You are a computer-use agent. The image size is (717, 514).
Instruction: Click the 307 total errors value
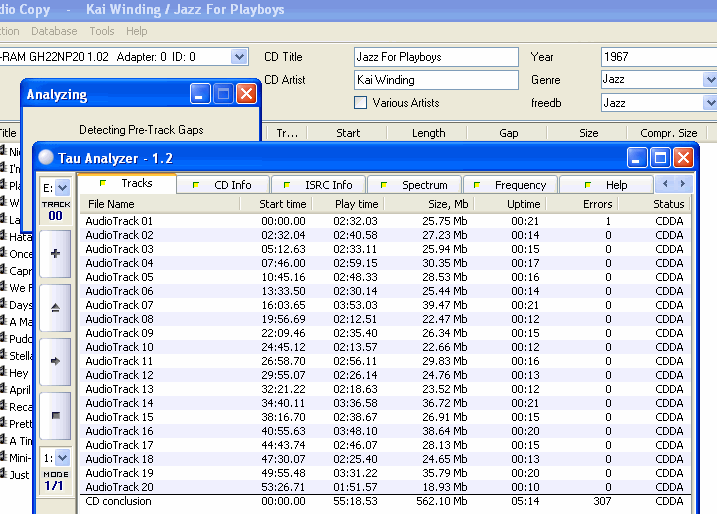[602, 501]
